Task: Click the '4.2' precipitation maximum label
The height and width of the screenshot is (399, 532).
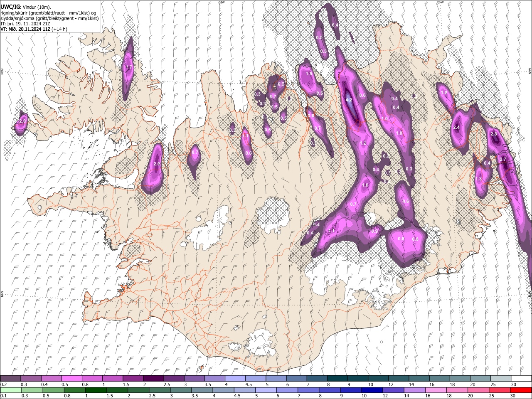Action: (x=349, y=100)
